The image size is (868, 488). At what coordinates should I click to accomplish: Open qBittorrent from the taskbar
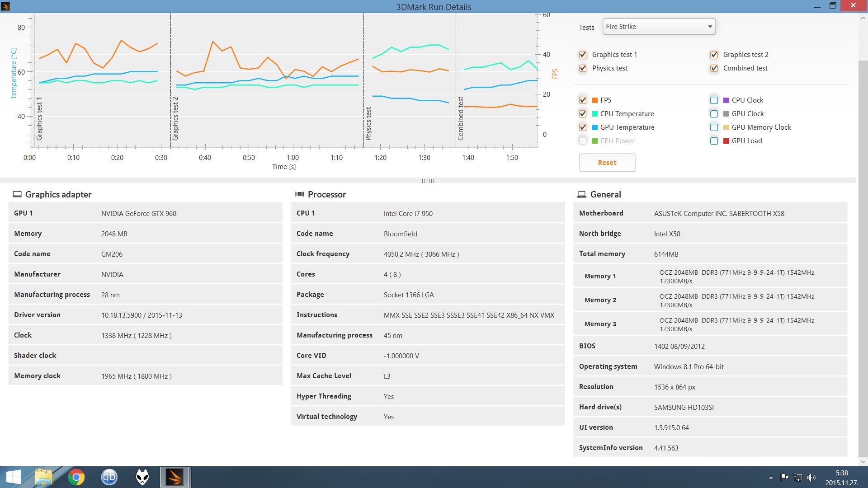click(109, 477)
